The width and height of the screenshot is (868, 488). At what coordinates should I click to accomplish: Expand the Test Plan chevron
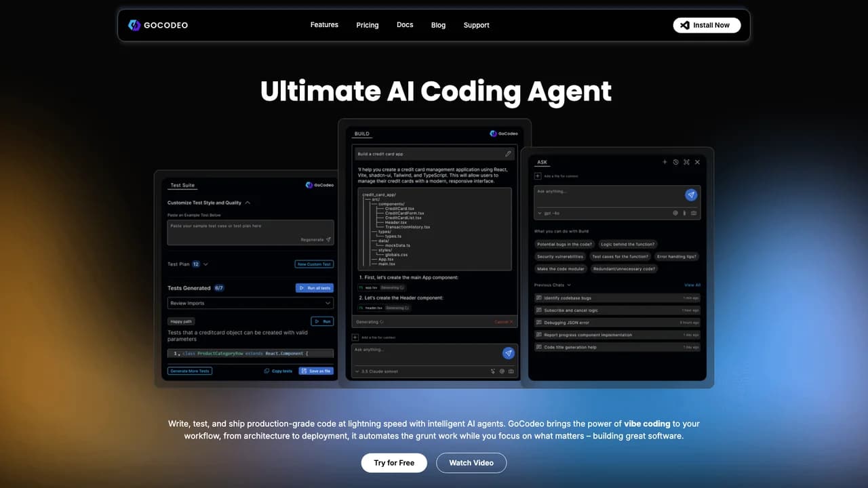pyautogui.click(x=205, y=264)
